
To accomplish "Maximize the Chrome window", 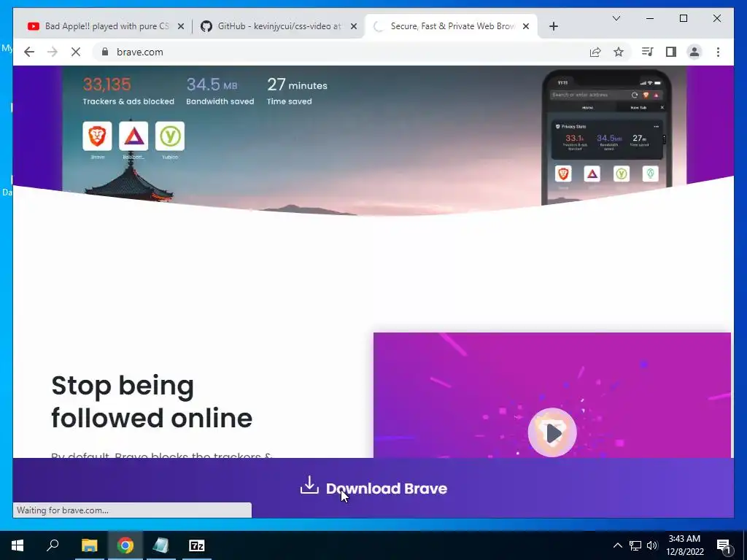I will coord(683,18).
